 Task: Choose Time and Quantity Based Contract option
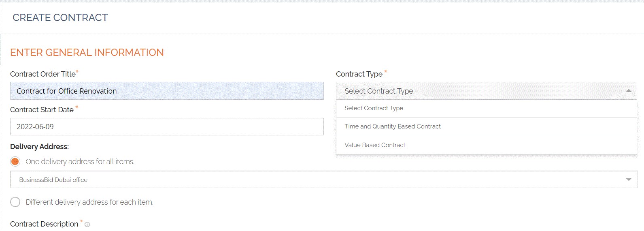(392, 126)
